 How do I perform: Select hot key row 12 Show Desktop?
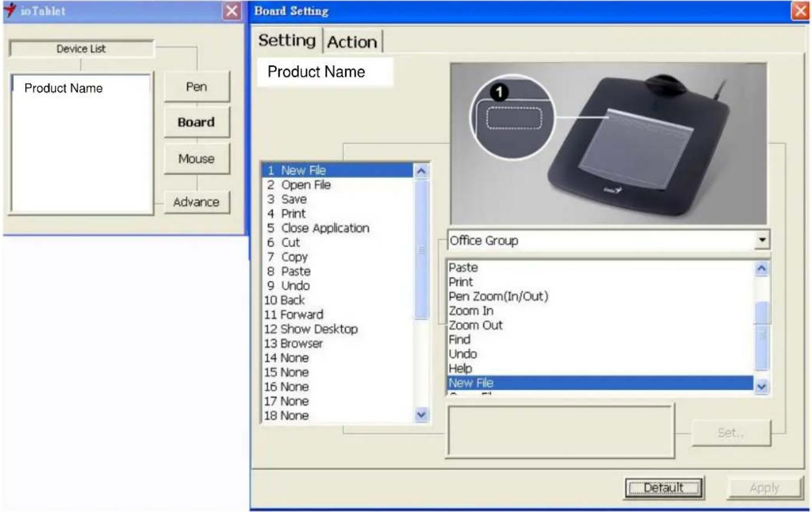tap(338, 329)
